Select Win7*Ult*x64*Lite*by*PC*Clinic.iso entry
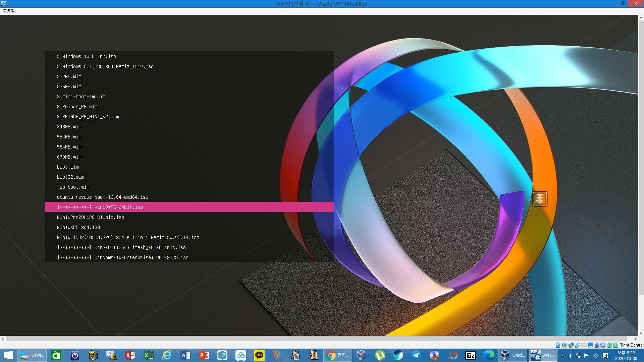 coord(189,247)
